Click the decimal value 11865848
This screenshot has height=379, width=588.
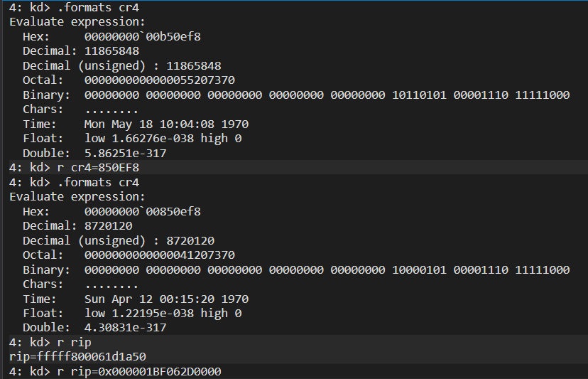(111, 51)
